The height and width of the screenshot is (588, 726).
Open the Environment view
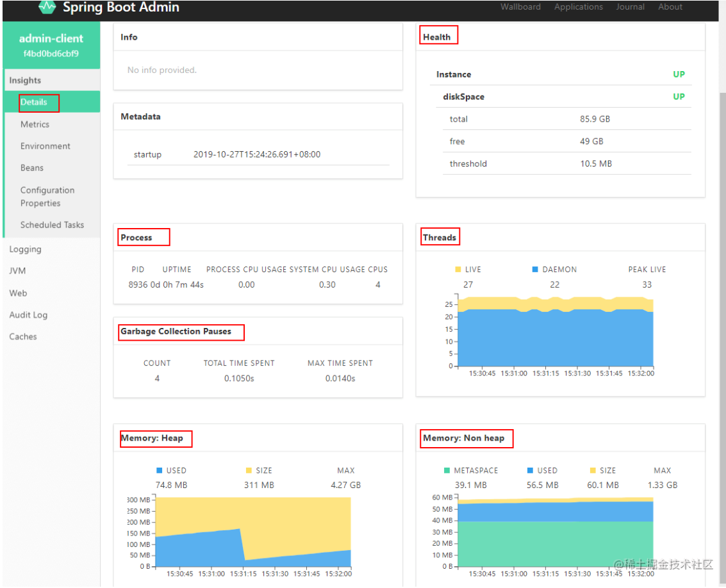45,146
